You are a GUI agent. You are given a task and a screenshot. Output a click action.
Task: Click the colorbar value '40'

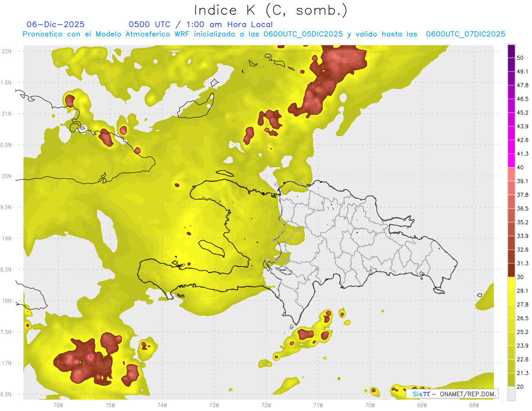pyautogui.click(x=520, y=168)
